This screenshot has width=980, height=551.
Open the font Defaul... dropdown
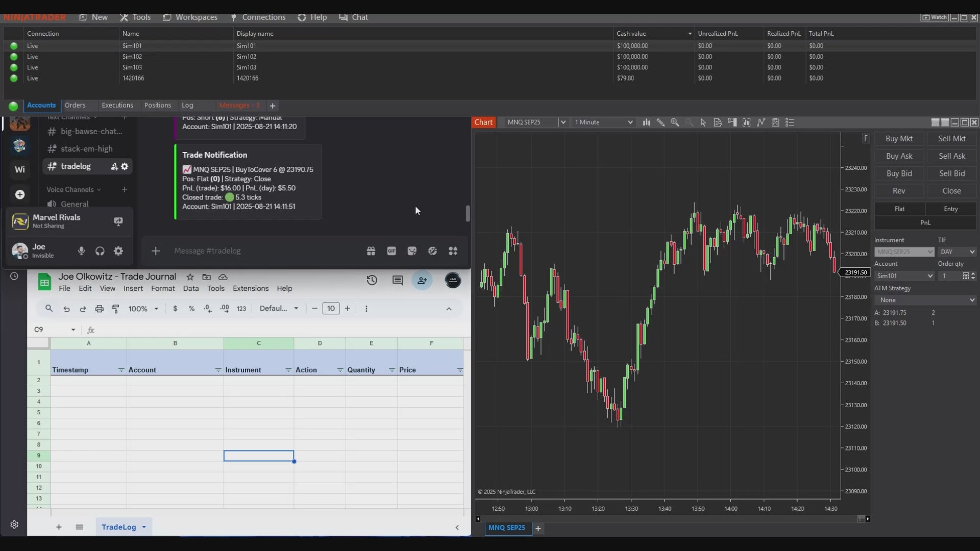click(279, 309)
